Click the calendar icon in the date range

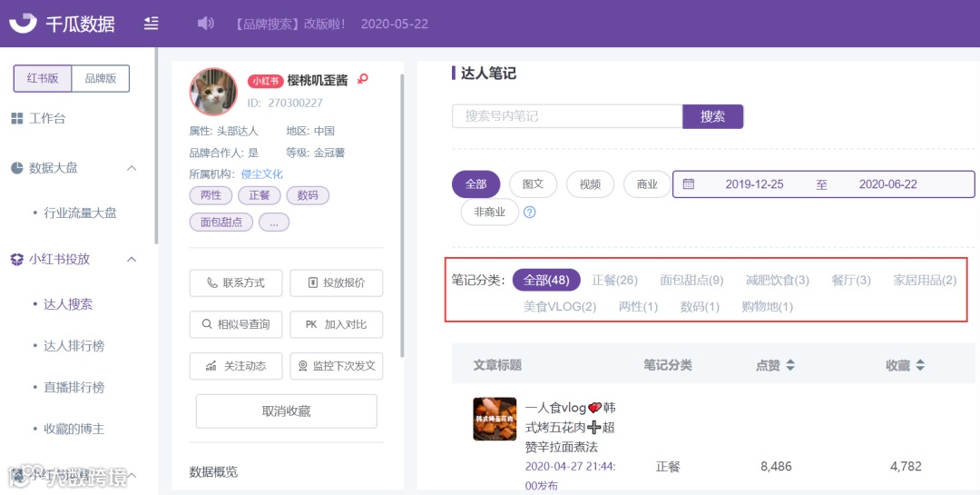coord(688,184)
